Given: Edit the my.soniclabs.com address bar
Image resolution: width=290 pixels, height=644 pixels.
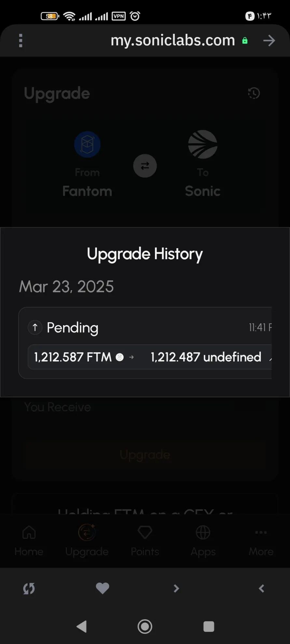Looking at the screenshot, I should coord(173,41).
